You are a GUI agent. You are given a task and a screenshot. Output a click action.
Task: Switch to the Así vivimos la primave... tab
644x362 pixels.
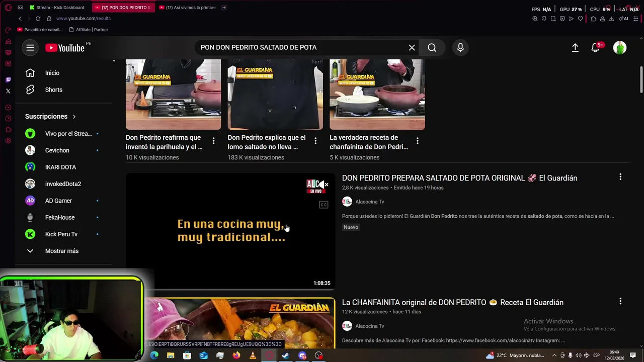(188, 8)
